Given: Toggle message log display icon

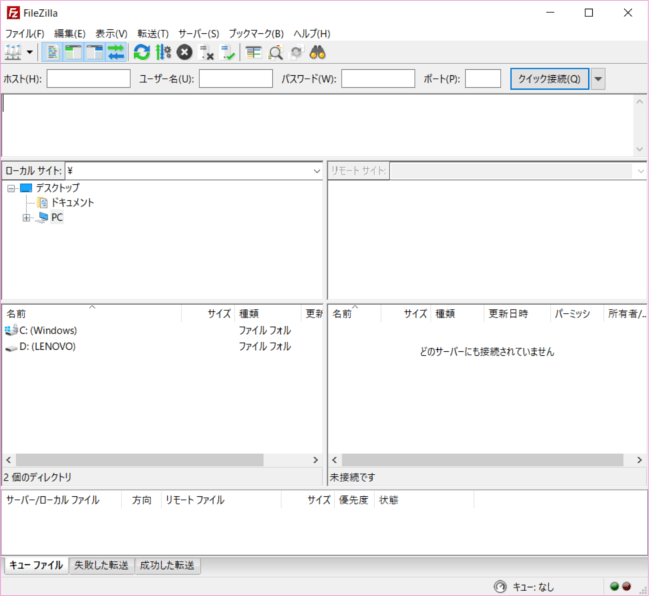Looking at the screenshot, I should click(x=53, y=53).
